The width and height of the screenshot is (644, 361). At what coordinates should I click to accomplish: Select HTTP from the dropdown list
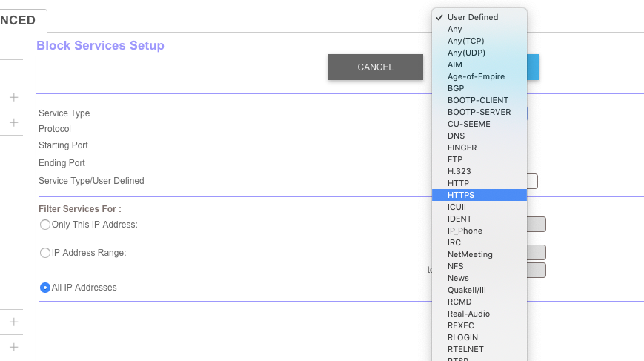point(458,183)
